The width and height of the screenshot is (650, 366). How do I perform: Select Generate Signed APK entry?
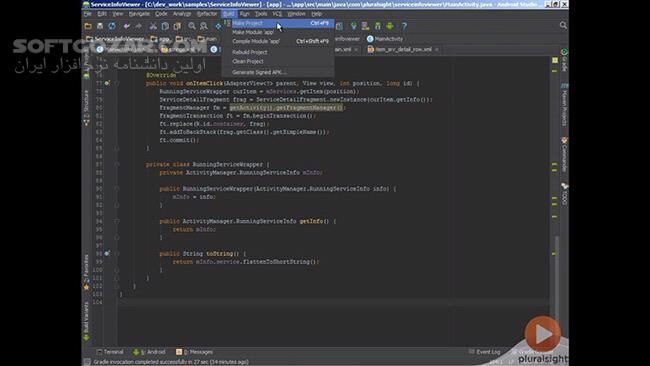point(278,72)
